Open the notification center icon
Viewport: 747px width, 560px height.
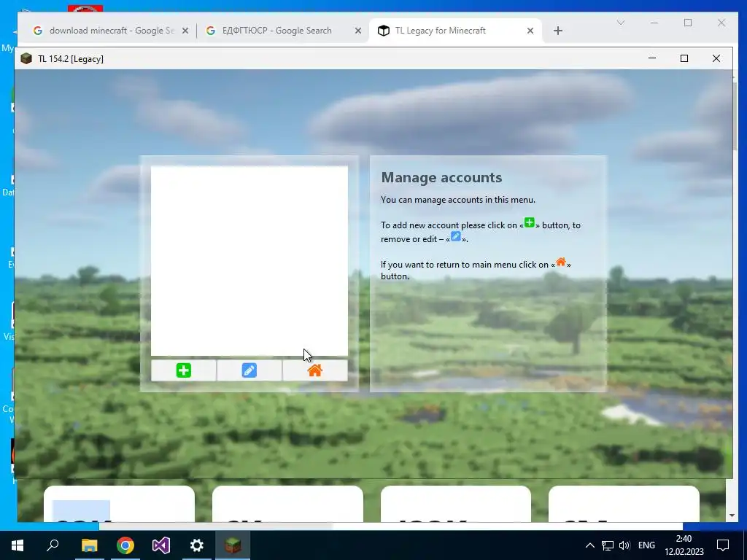coord(723,545)
